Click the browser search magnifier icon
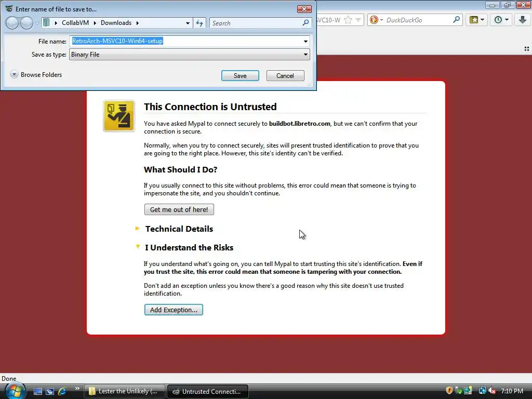The image size is (532, 399). coord(456,20)
